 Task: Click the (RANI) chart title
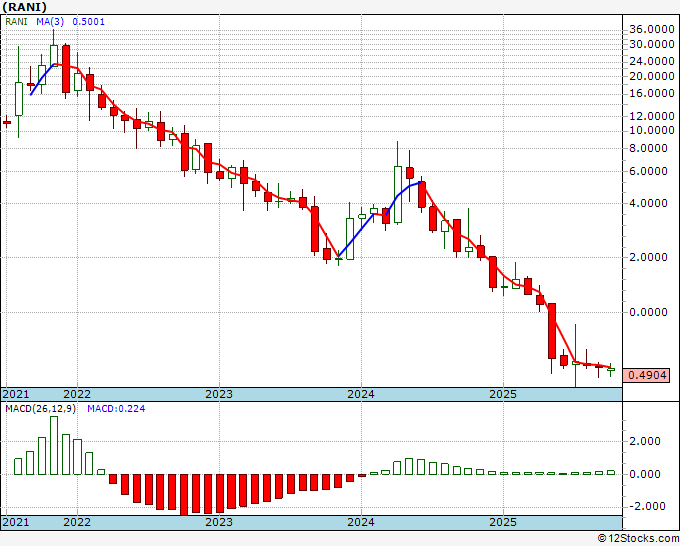pyautogui.click(x=24, y=7)
